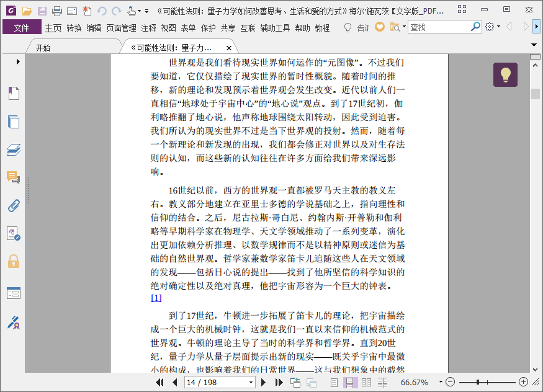The width and height of the screenshot is (543, 392).
Task: Open the Form fields panel icon
Action: click(x=14, y=293)
